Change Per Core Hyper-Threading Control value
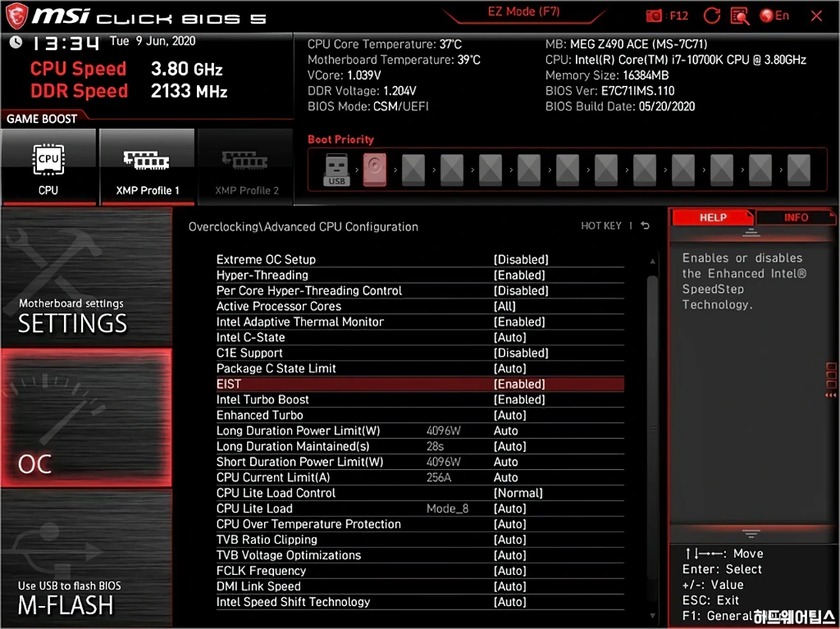Screen dimensions: 840x629 (x=521, y=291)
